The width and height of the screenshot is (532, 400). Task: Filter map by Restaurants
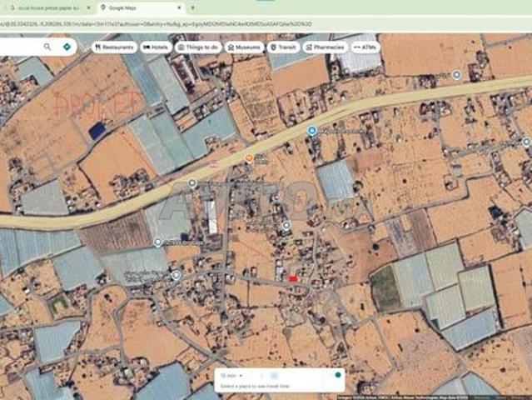[x=113, y=48]
